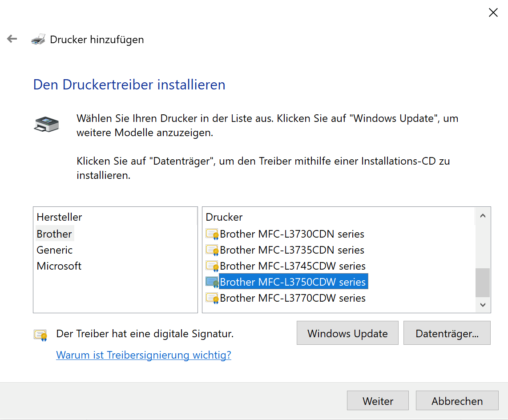The width and height of the screenshot is (508, 420).
Task: Click the driver icon for MFC-L3745CDW
Action: 212,266
